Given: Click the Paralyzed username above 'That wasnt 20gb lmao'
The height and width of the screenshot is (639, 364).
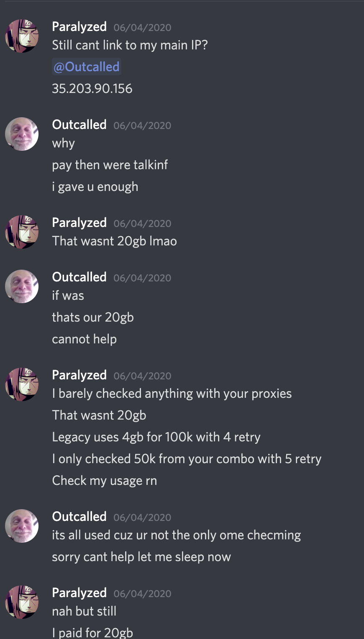Looking at the screenshot, I should tap(79, 223).
